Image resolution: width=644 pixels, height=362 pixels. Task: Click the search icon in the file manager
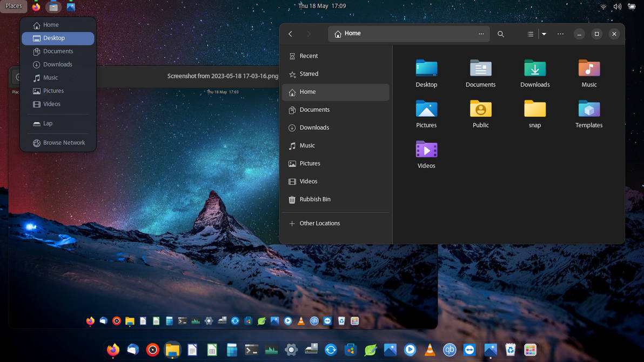coord(500,33)
